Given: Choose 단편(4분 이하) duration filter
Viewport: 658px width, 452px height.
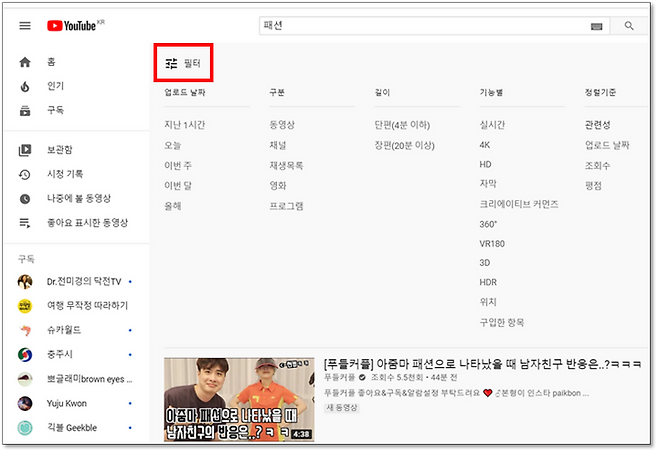Looking at the screenshot, I should (402, 125).
